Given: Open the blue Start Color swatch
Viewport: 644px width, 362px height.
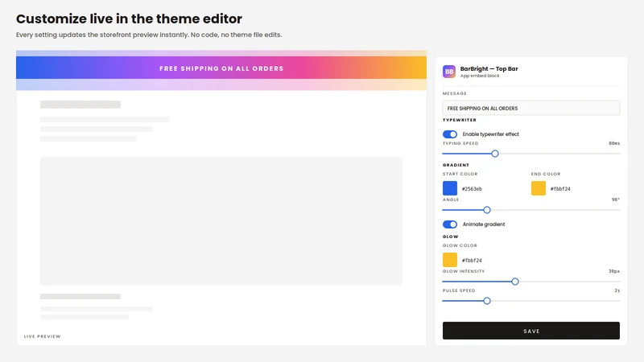Looking at the screenshot, I should (x=450, y=188).
